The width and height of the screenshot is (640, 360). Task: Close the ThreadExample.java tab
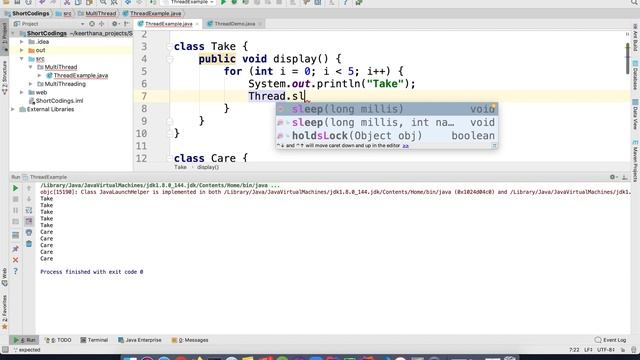197,24
